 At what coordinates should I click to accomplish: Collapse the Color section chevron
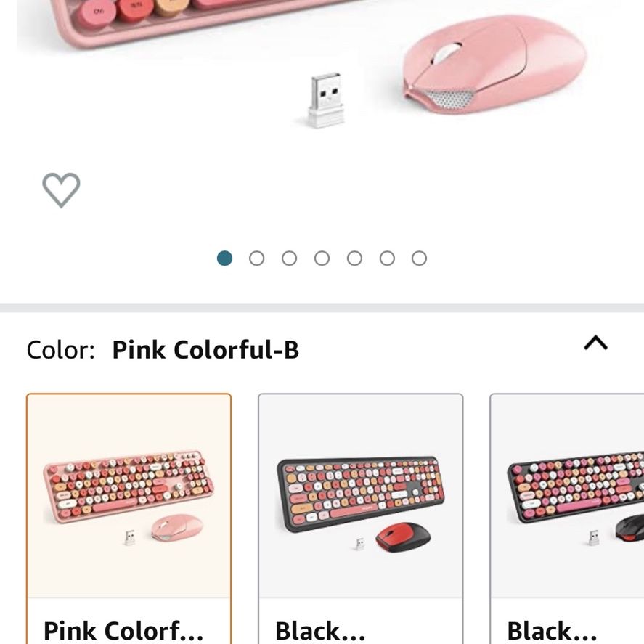[x=595, y=343]
